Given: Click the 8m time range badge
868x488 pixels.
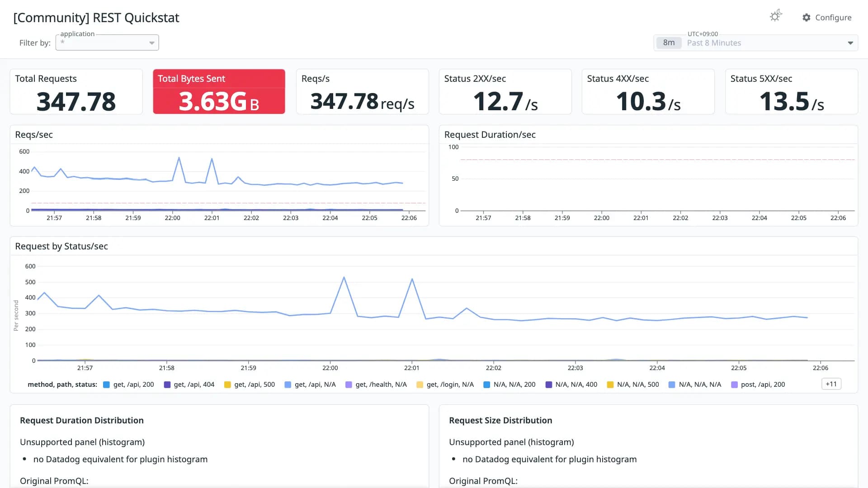Looking at the screenshot, I should [x=669, y=42].
